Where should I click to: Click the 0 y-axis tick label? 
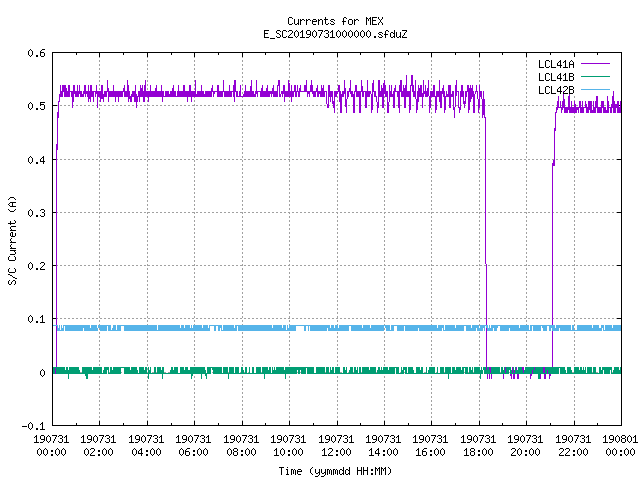tap(42, 373)
